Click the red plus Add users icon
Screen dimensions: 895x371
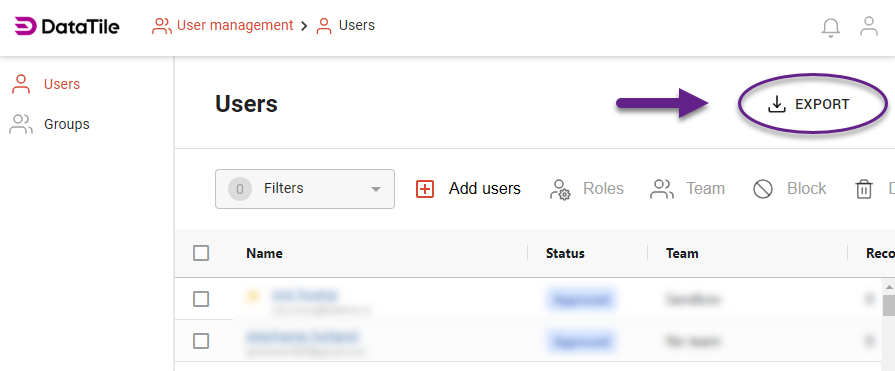click(x=425, y=189)
